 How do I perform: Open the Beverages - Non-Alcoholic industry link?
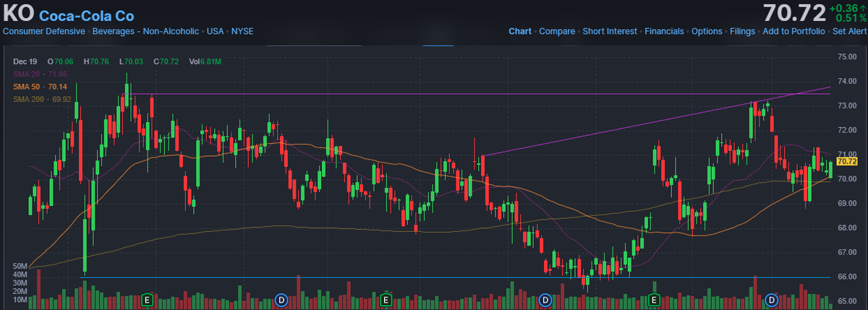145,32
